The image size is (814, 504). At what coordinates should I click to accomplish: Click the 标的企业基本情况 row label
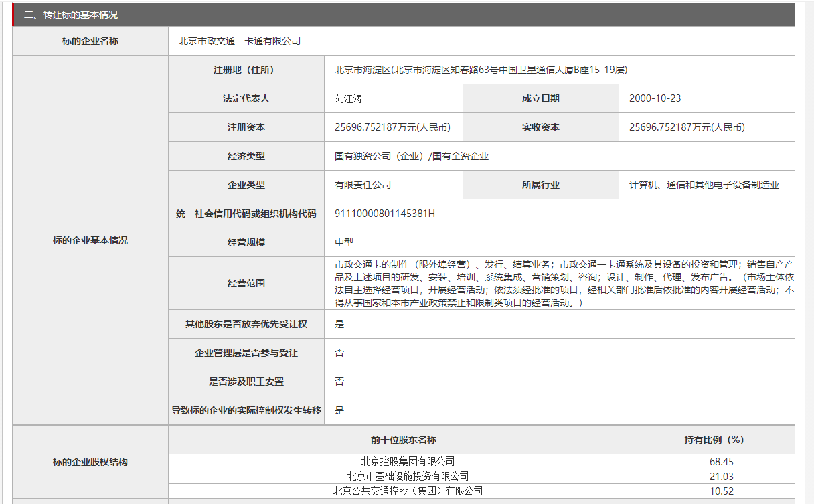[x=90, y=240]
